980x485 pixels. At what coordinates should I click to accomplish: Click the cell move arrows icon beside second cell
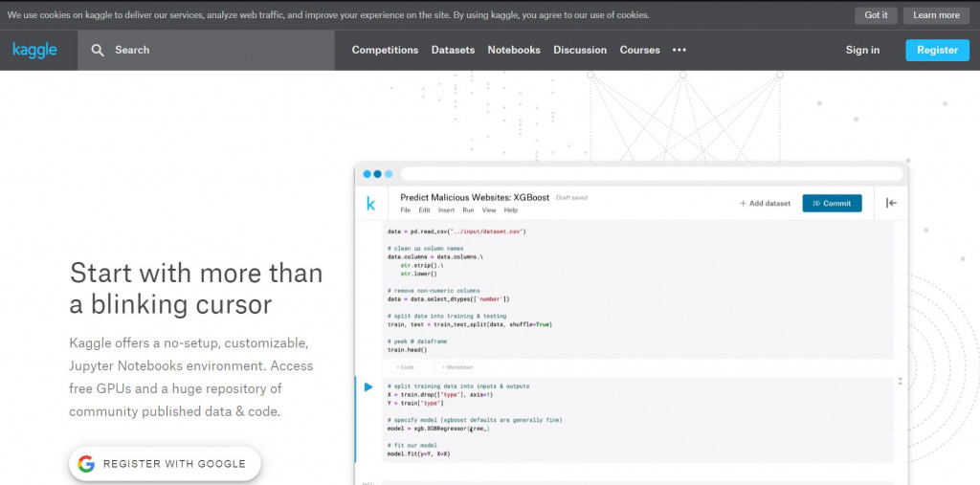coord(901,381)
